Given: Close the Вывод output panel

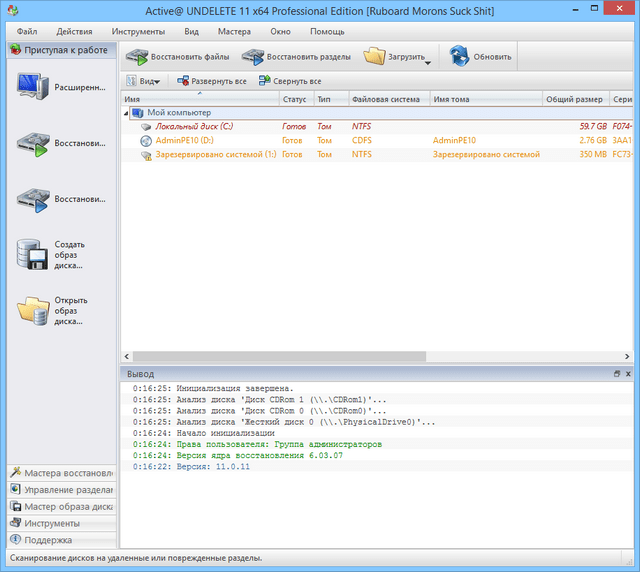Looking at the screenshot, I should coord(629,372).
